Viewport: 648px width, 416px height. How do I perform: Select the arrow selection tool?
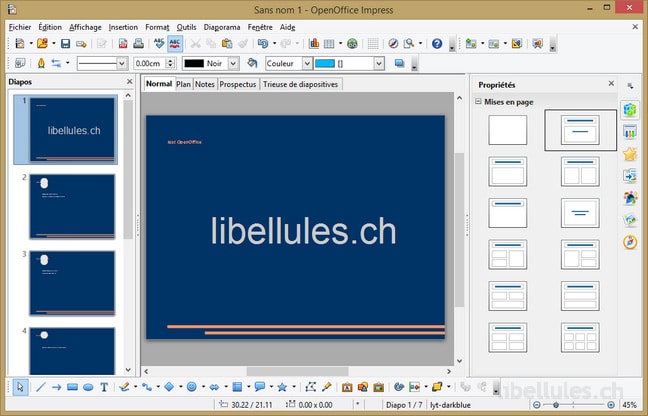[20, 387]
